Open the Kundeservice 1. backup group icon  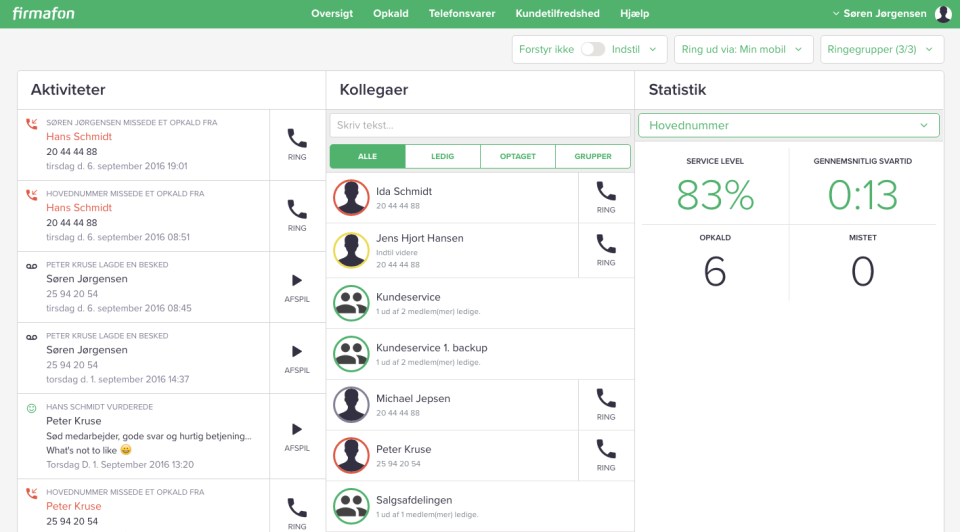click(351, 354)
